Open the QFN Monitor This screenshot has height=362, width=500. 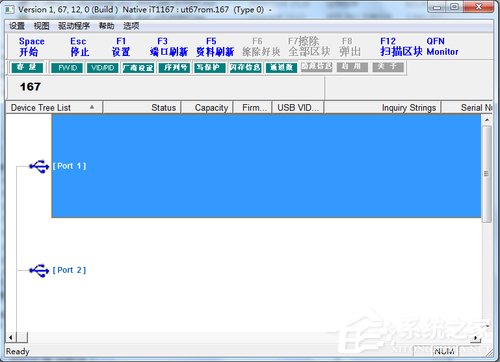(442, 47)
